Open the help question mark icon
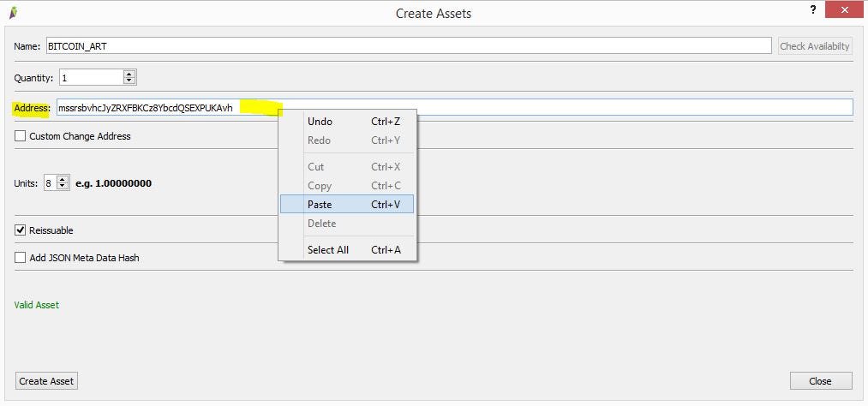The image size is (868, 406). tap(812, 10)
